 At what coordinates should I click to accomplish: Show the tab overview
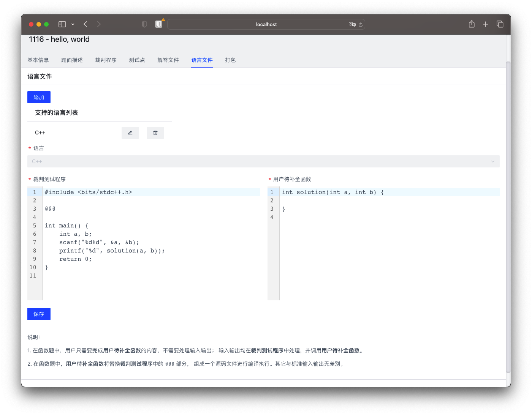coord(500,24)
